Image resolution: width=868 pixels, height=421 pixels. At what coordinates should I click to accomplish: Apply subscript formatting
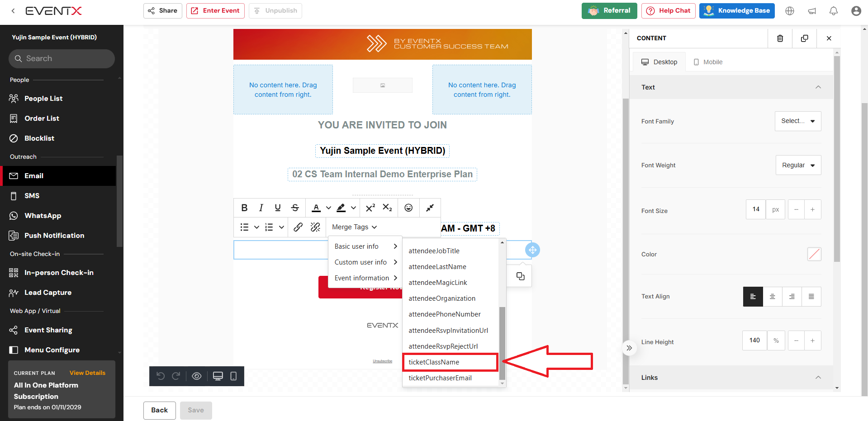pyautogui.click(x=387, y=208)
